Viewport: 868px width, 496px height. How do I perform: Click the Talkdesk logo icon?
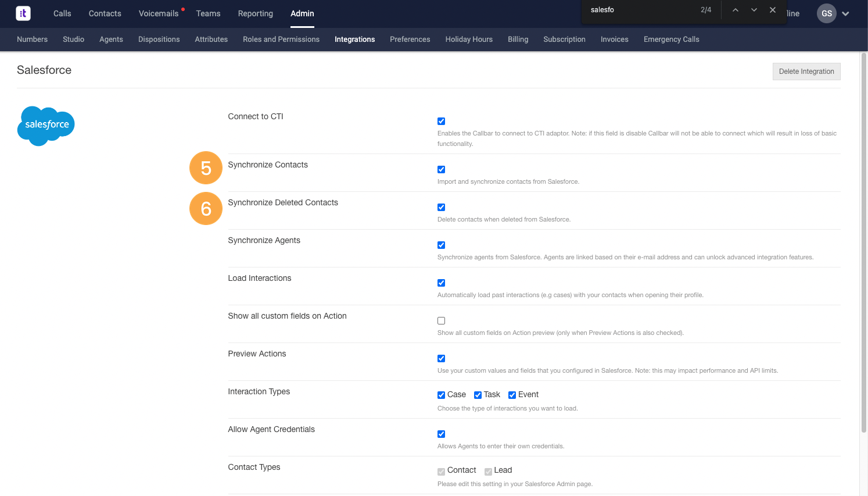click(23, 13)
